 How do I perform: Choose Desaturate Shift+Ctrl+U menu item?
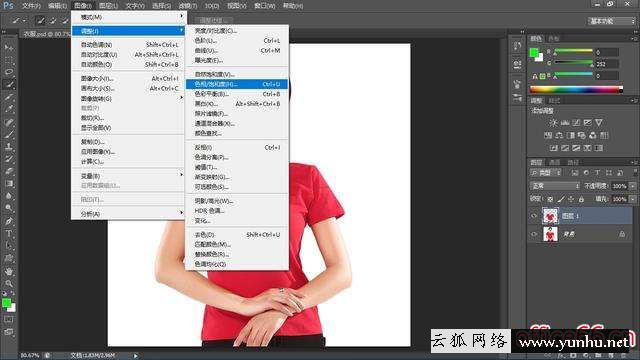coord(237,235)
